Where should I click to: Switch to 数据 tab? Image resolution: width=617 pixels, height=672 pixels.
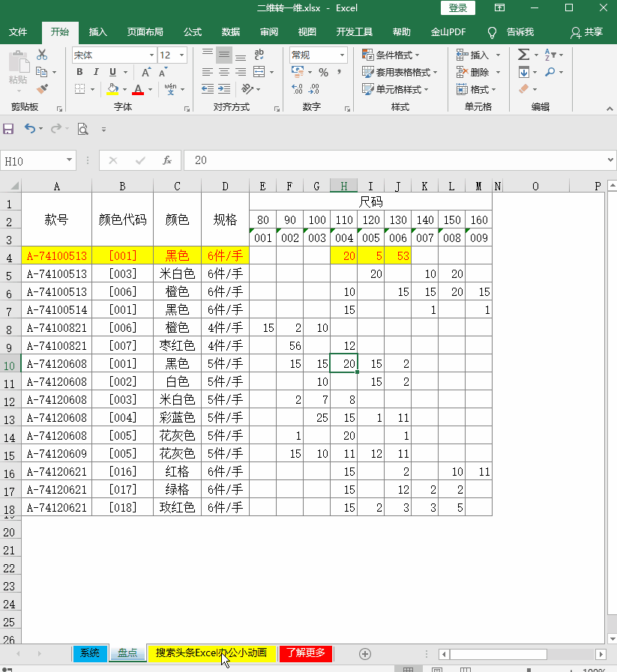(x=231, y=32)
